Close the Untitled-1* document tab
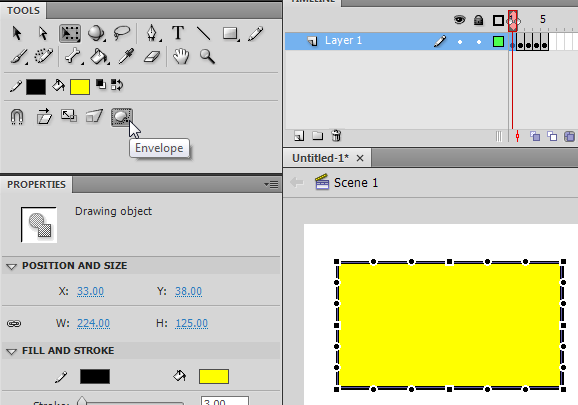Screen dimensions: 578x405 point(360,158)
